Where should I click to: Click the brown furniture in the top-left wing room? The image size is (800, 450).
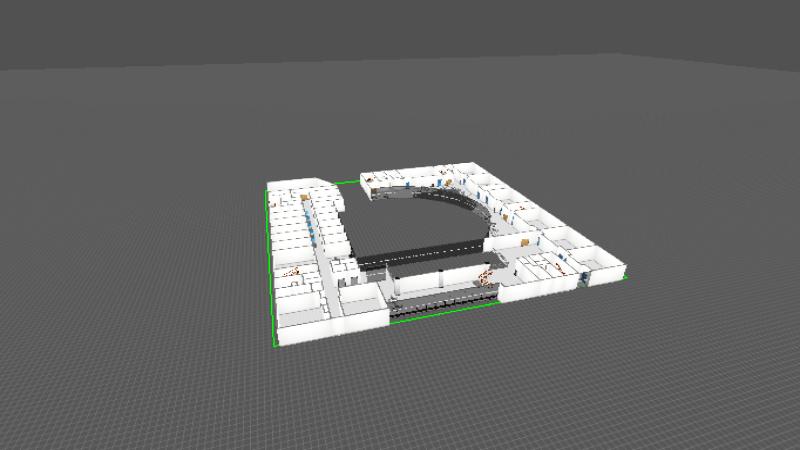303,198
